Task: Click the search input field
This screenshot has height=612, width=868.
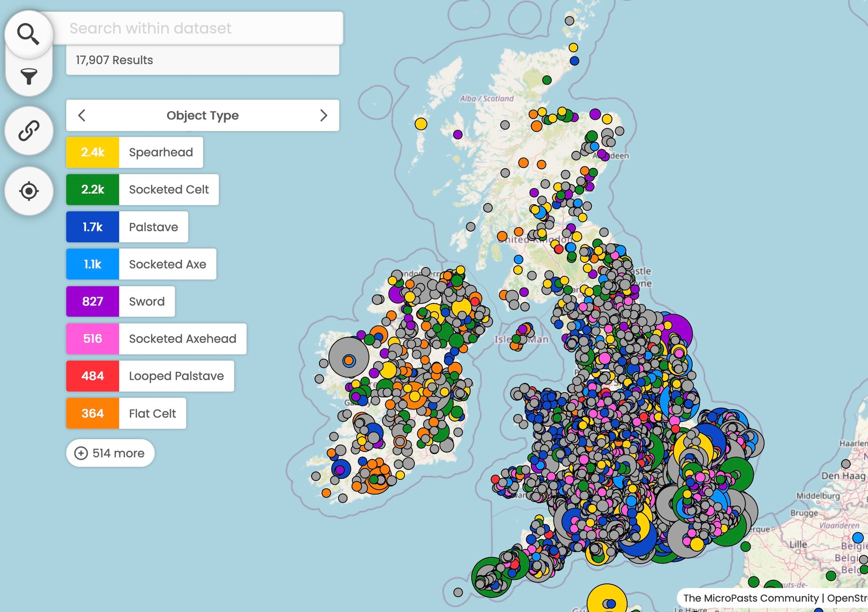Action: click(x=203, y=28)
